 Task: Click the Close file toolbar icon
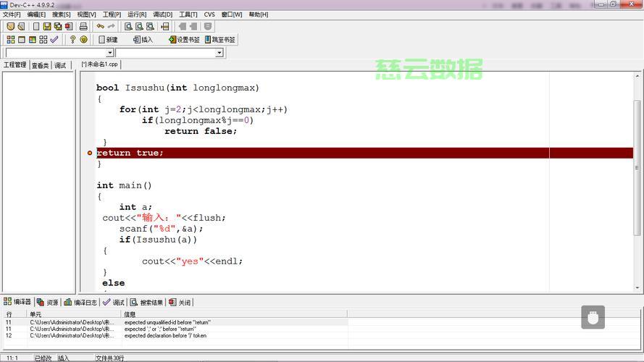69,27
